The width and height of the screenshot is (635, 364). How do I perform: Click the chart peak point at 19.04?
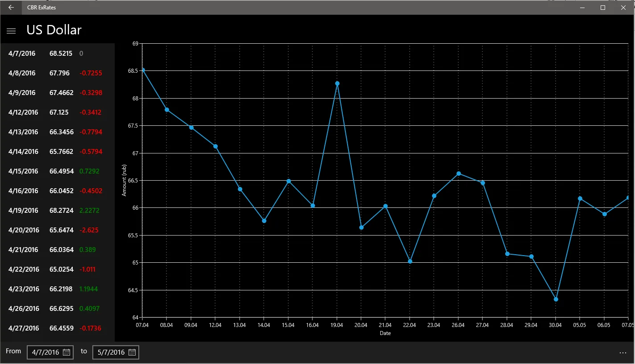tap(337, 83)
